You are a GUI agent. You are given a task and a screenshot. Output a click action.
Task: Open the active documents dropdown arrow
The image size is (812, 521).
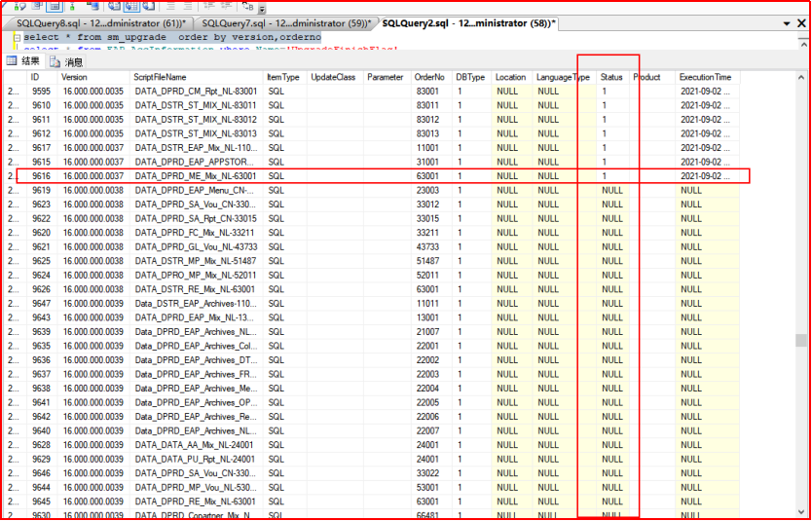click(789, 22)
